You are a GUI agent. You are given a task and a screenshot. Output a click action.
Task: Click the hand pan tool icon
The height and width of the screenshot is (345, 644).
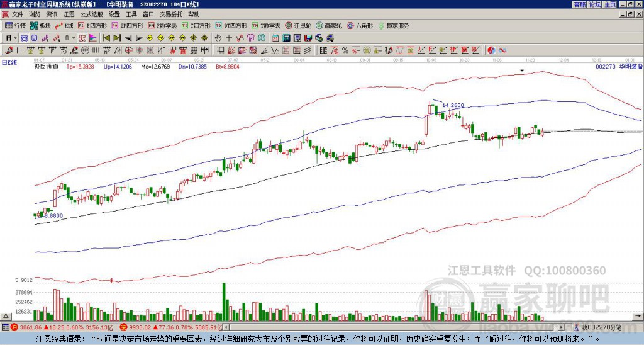(x=218, y=38)
